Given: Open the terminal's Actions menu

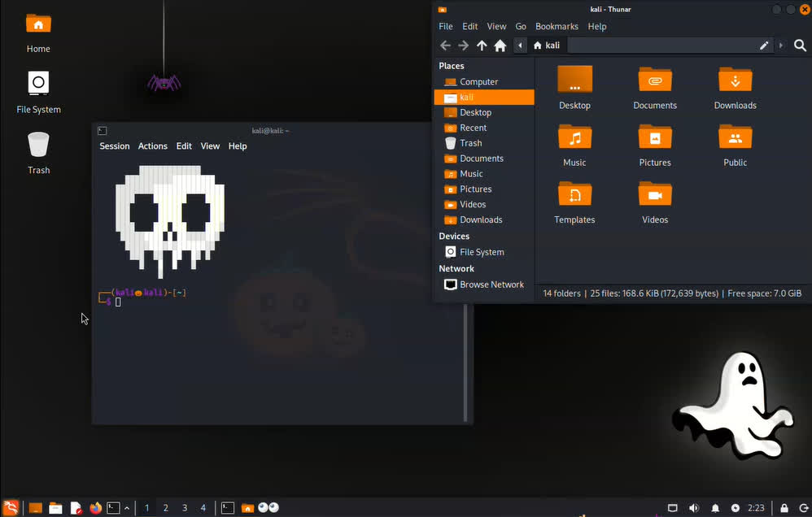Looking at the screenshot, I should point(152,146).
